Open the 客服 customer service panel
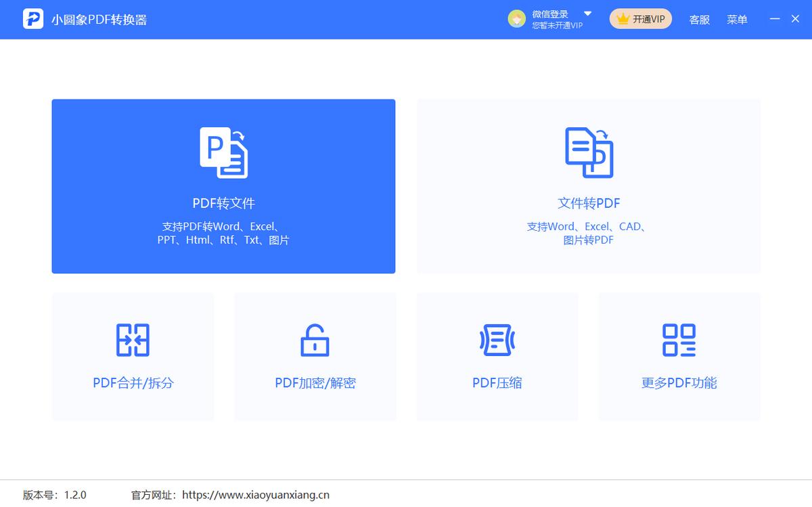The image size is (812, 507). (698, 19)
